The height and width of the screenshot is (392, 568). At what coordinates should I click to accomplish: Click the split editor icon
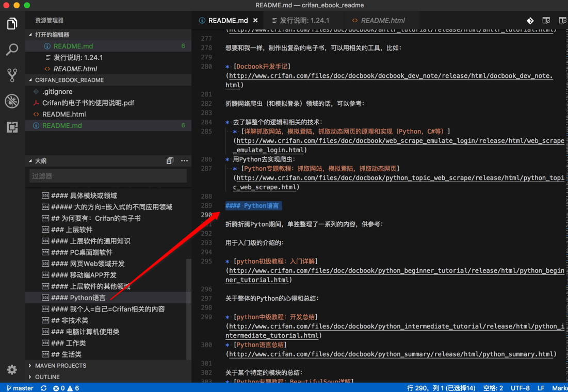click(x=562, y=20)
